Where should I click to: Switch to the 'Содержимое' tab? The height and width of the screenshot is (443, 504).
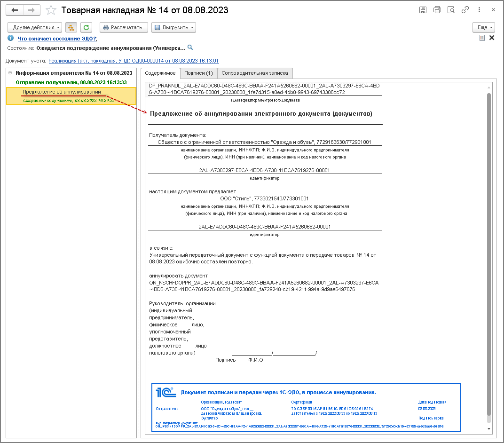pyautogui.click(x=160, y=73)
